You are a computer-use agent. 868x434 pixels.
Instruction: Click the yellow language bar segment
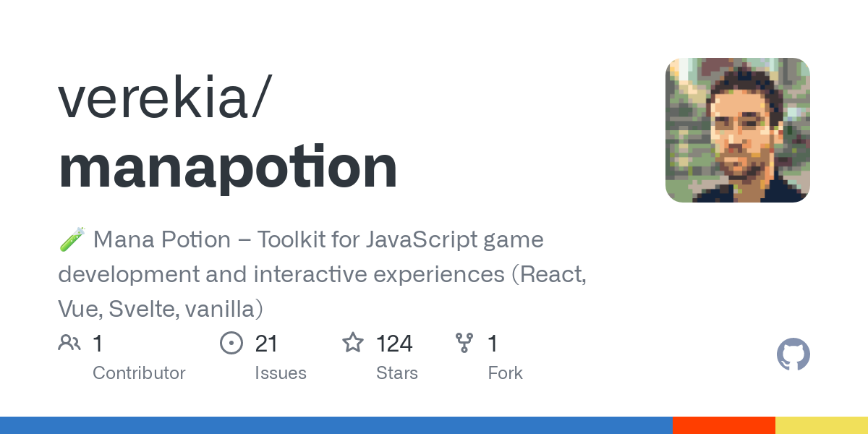[822, 425]
